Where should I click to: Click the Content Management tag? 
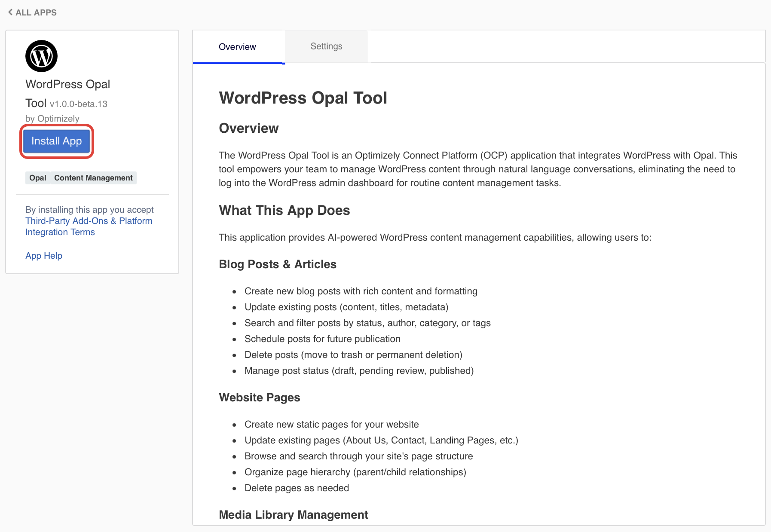coord(93,178)
